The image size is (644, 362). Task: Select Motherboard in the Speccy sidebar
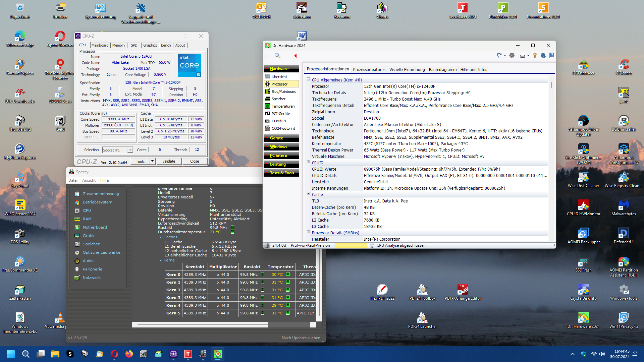pos(95,227)
